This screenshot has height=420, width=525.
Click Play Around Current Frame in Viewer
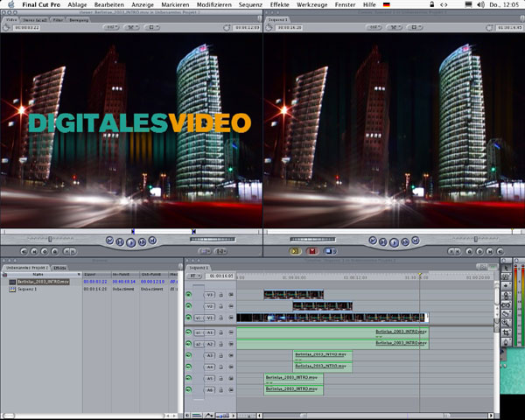click(143, 241)
